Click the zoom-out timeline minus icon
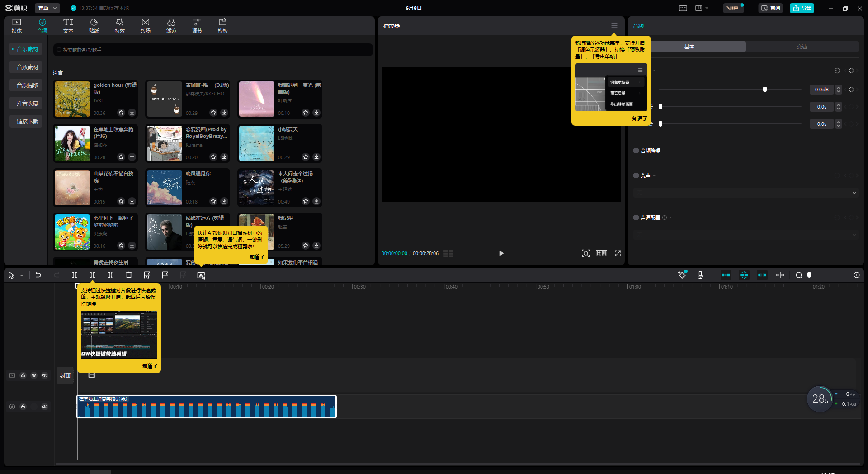Viewport: 868px width, 474px height. click(799, 275)
